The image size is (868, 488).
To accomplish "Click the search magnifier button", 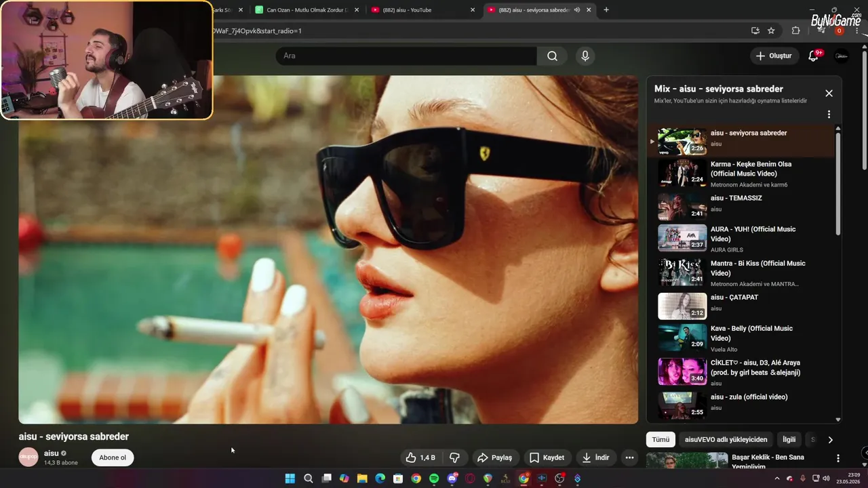I will coord(552,56).
